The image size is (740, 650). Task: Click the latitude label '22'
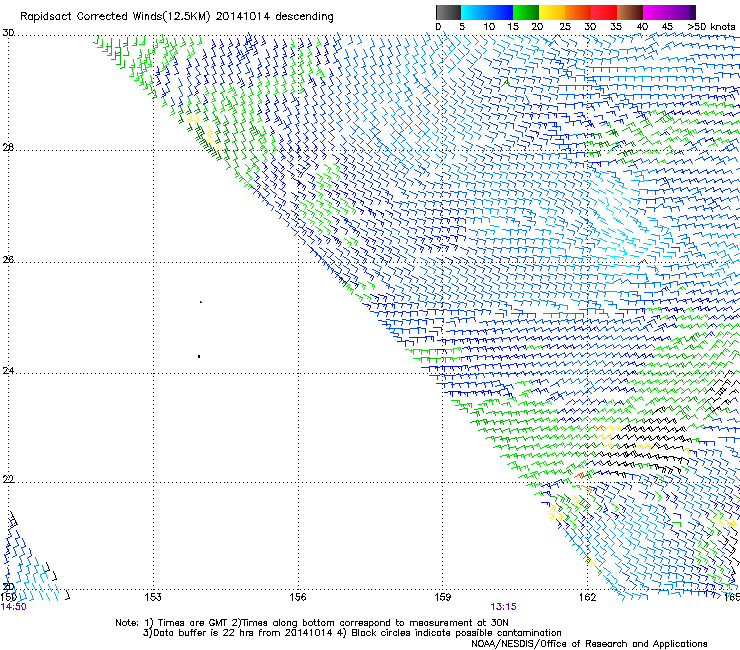click(x=8, y=479)
